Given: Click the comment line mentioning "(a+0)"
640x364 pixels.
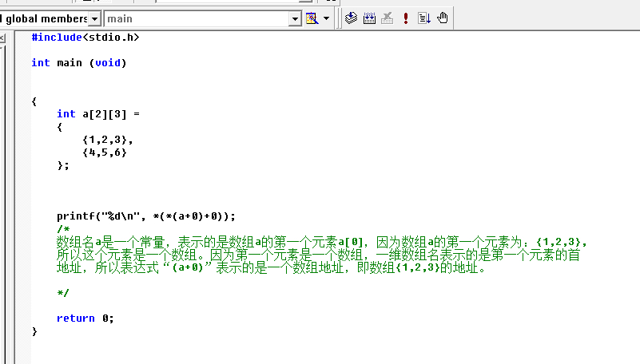Looking at the screenshot, I should click(x=271, y=267).
